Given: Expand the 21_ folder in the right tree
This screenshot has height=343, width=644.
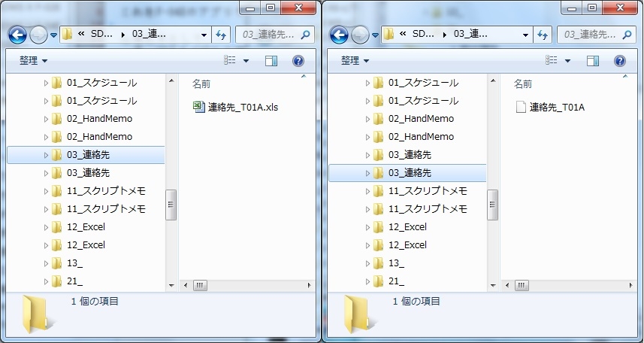Looking at the screenshot, I should coord(367,281).
